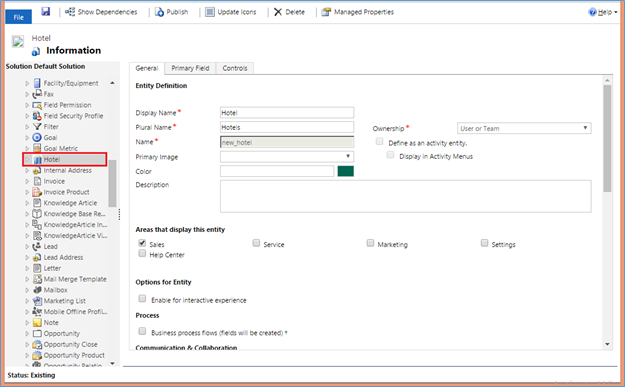625x387 pixels.
Task: Enable for interactive experience checkbox
Action: coord(142,298)
